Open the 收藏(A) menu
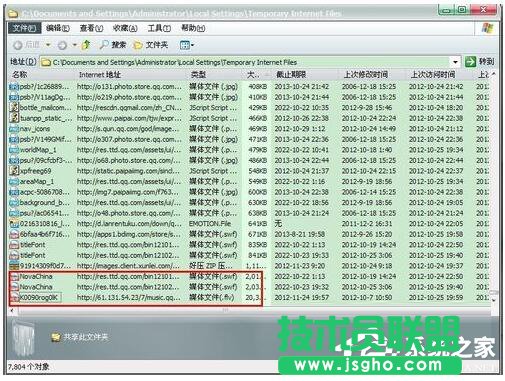The image size is (505, 381). click(125, 28)
